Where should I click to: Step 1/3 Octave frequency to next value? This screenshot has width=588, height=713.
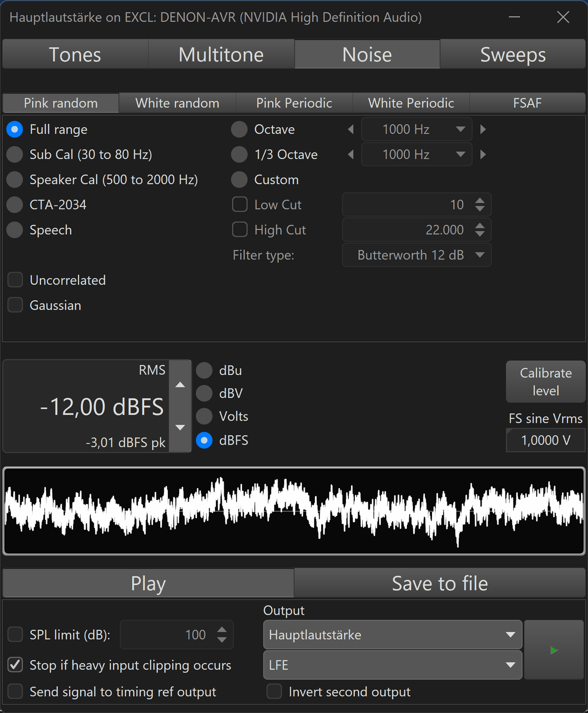click(483, 154)
